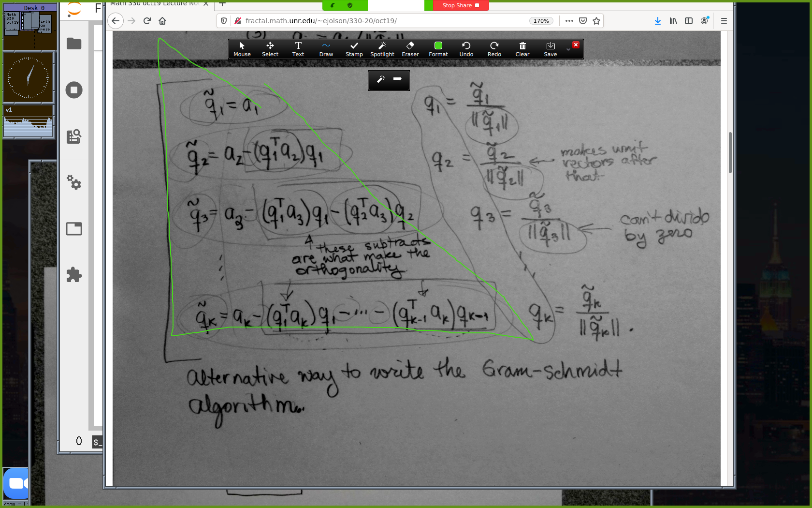812x508 pixels.
Task: Open page actions three-dot menu
Action: (569, 21)
